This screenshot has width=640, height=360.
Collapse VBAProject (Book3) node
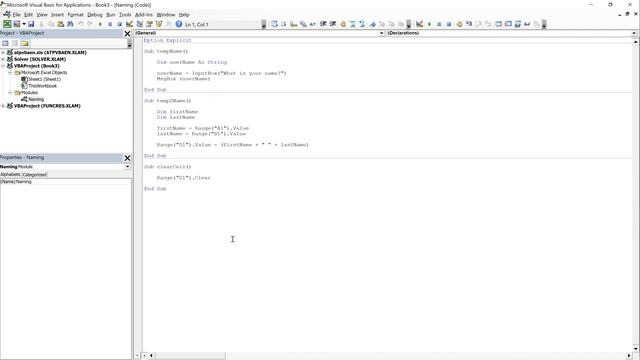tap(3, 66)
